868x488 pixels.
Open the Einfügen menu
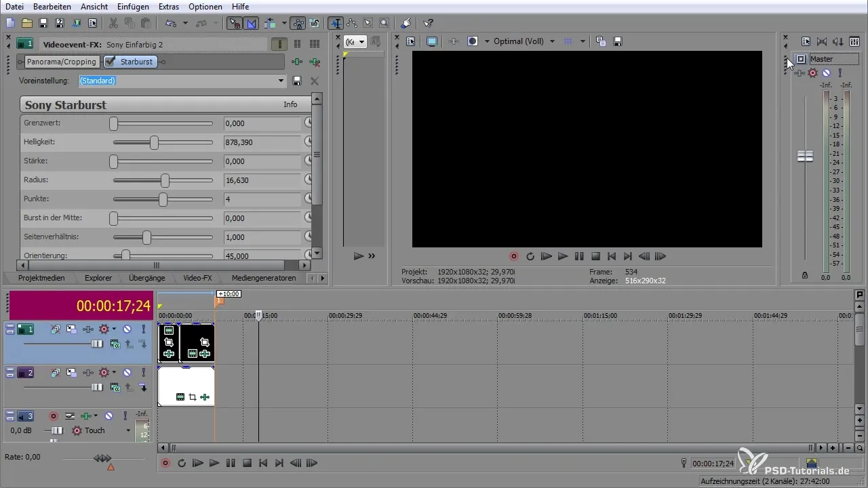click(x=134, y=6)
